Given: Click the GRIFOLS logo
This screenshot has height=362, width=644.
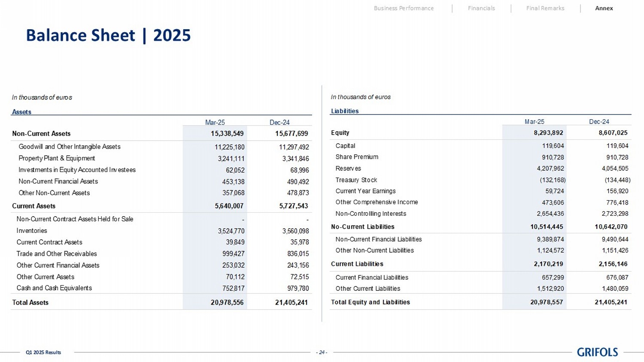Looking at the screenshot, I should (597, 352).
